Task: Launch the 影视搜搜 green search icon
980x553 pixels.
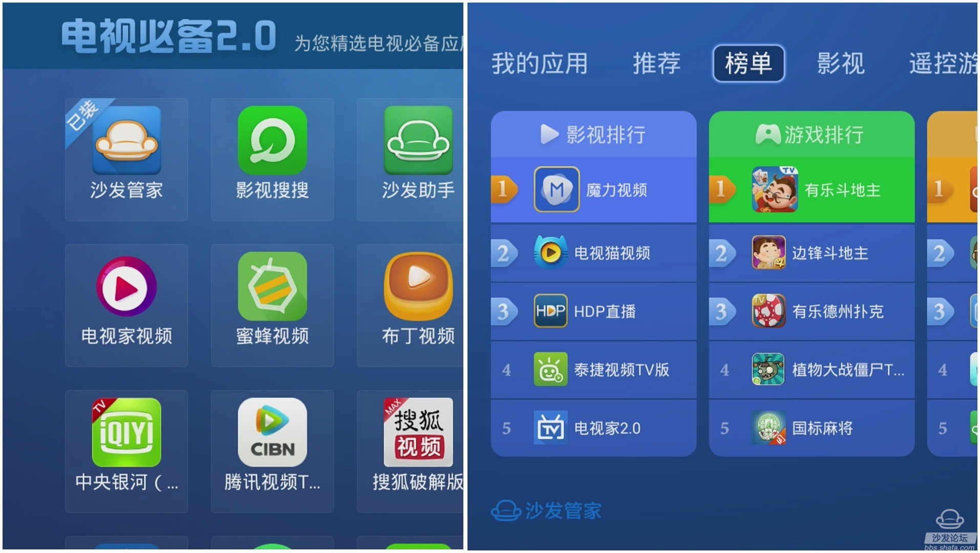Action: 272,140
